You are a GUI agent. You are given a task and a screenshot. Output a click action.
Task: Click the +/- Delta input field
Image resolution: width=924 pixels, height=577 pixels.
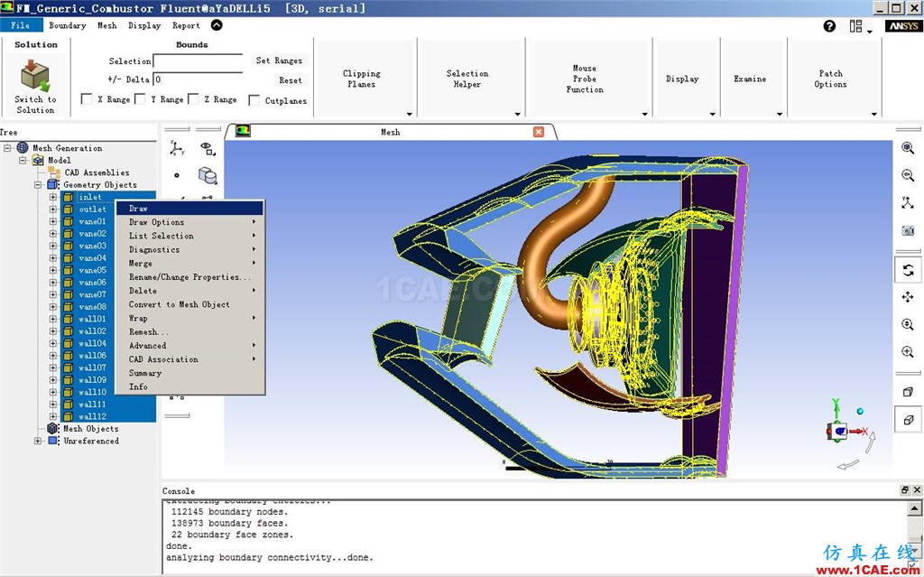pyautogui.click(x=198, y=79)
